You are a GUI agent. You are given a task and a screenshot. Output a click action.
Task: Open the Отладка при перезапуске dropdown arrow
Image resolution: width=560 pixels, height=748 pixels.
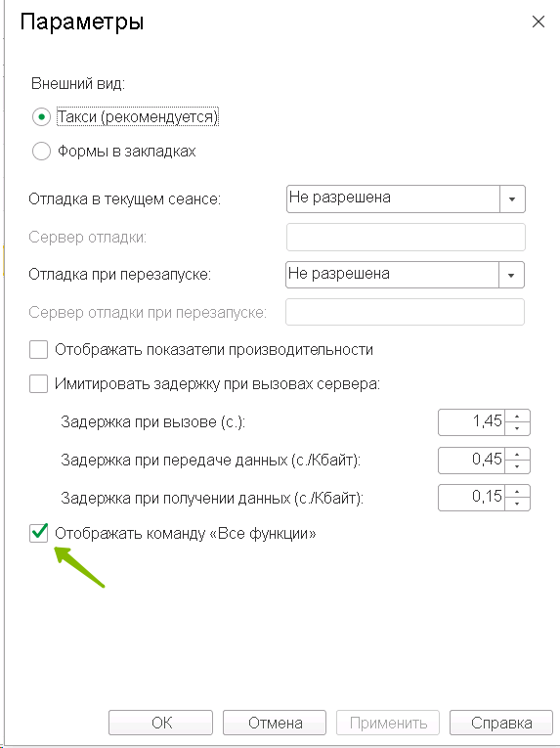coord(511,275)
